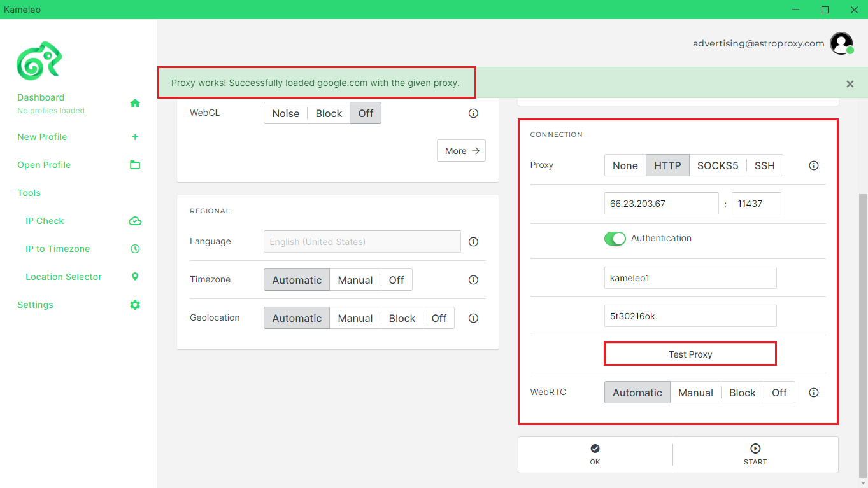Select SOCKS5 proxy type
868x488 pixels.
(x=718, y=165)
